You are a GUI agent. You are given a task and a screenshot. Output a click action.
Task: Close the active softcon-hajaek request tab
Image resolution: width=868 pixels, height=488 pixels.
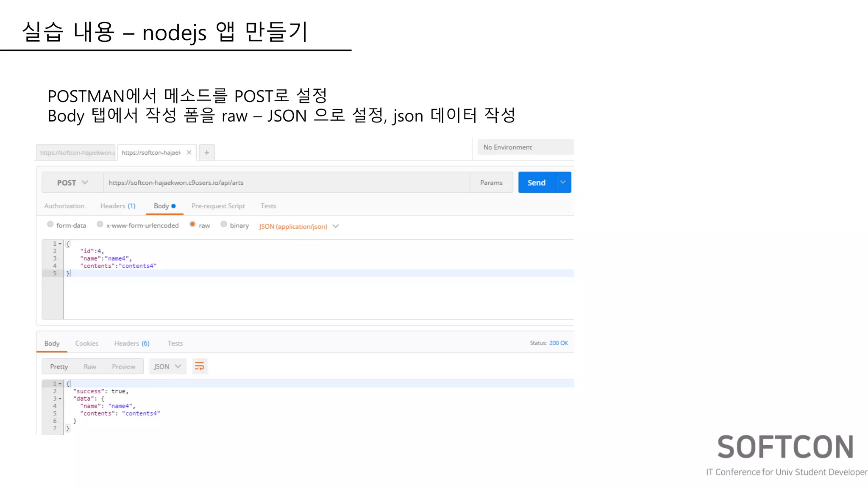point(189,152)
